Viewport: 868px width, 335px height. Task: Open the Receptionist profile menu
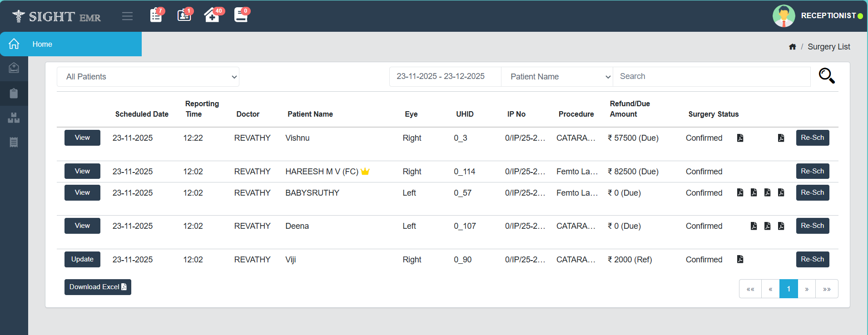[x=817, y=16]
